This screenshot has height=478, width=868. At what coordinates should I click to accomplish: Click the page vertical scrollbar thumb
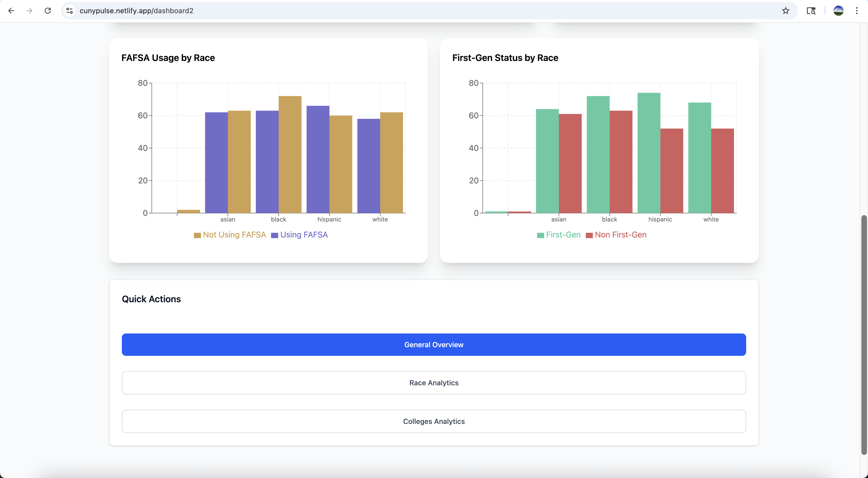point(864,334)
